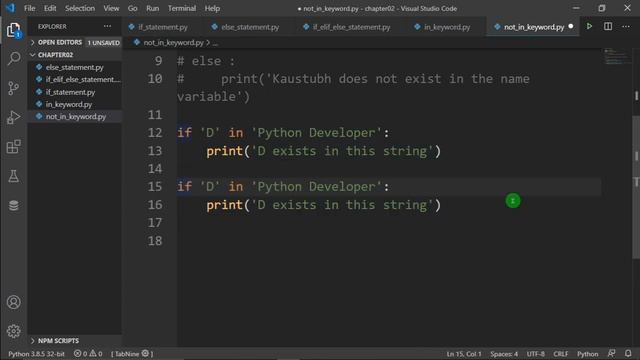Viewport: 640px width, 360px height.
Task: Click the VS Code logo icon
Action: click(x=10, y=8)
